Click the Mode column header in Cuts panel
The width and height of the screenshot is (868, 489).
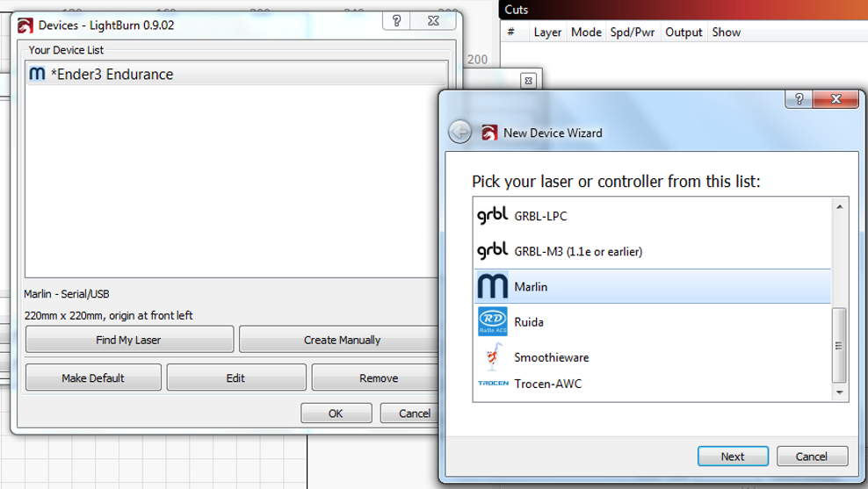(586, 32)
